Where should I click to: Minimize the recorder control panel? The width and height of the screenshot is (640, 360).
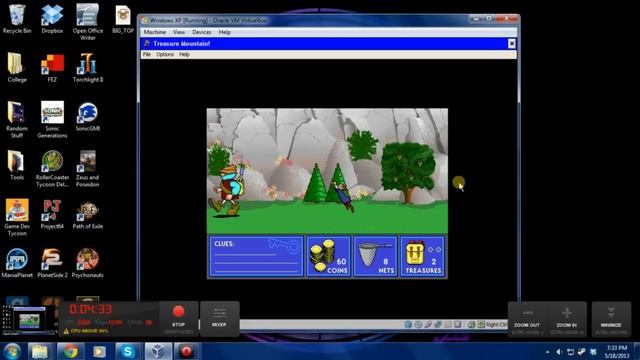pyautogui.click(x=611, y=319)
